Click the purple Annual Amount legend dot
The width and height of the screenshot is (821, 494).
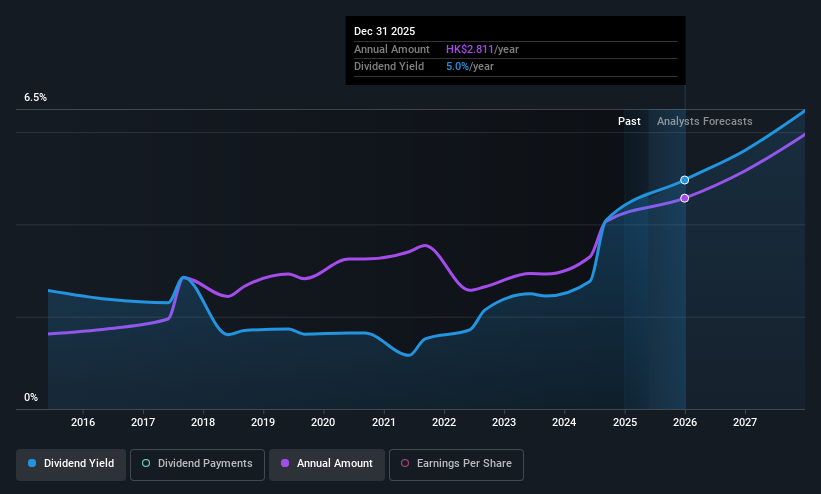(285, 464)
